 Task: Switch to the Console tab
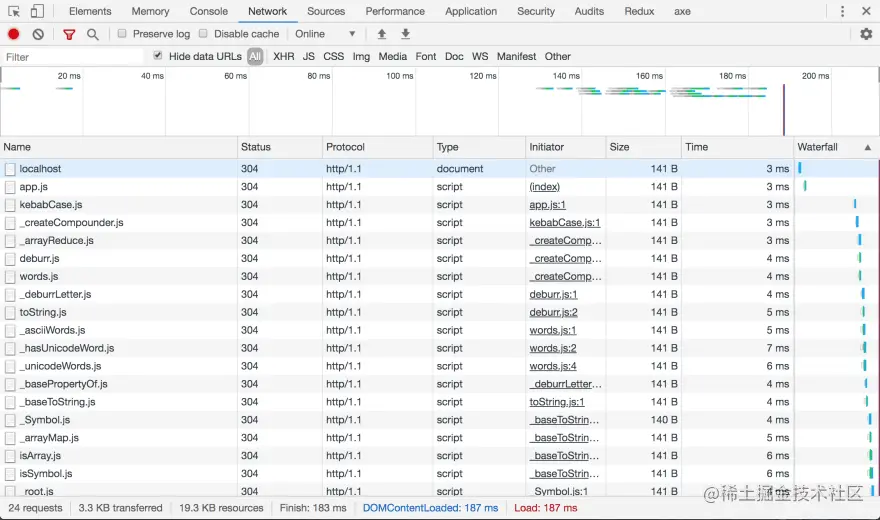[208, 11]
